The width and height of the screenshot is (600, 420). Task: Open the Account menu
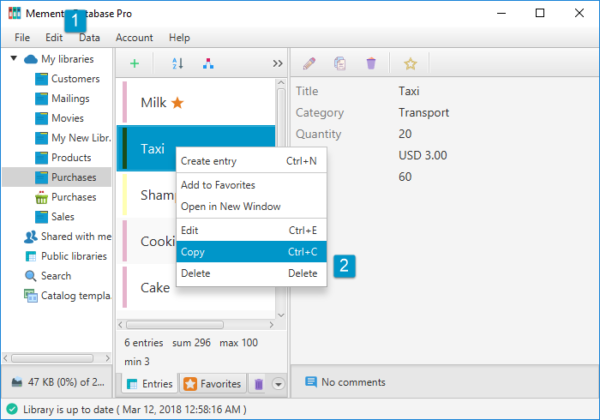point(134,37)
